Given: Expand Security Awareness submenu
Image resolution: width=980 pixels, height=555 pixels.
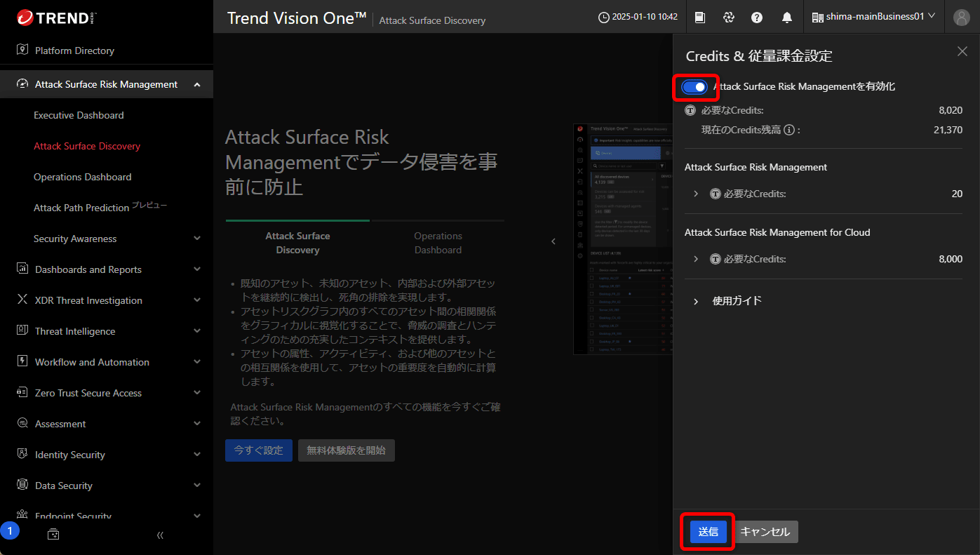Looking at the screenshot, I should (x=197, y=239).
